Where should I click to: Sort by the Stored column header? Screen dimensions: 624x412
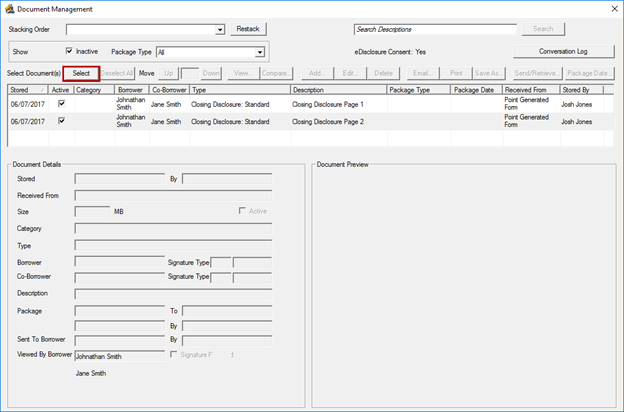27,90
